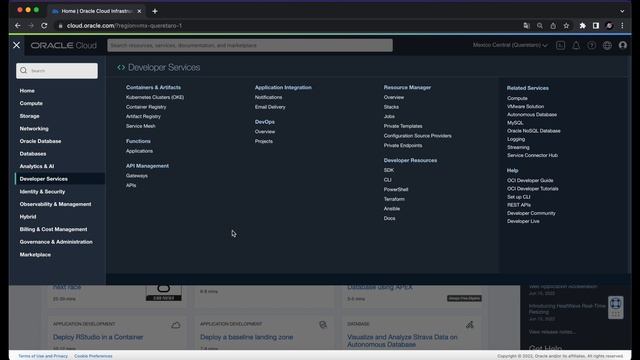
Task: Open a new browser tab
Action: (155, 11)
